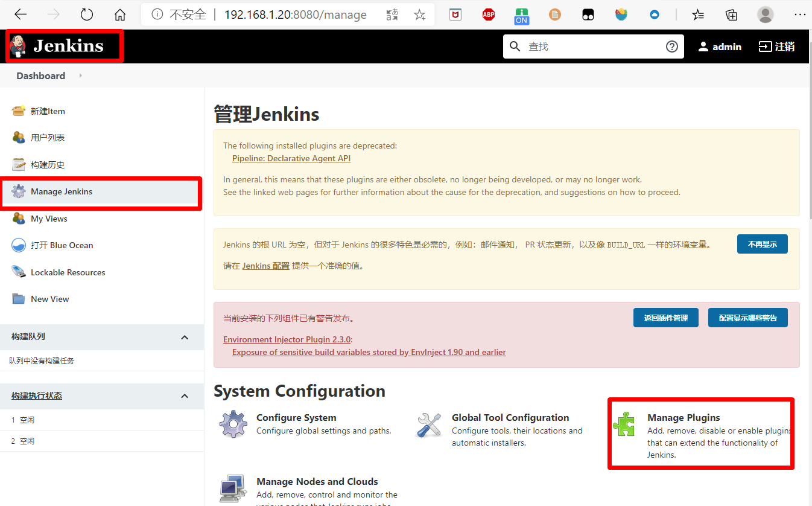Click the 新建Item icon in the sidebar

tap(19, 110)
